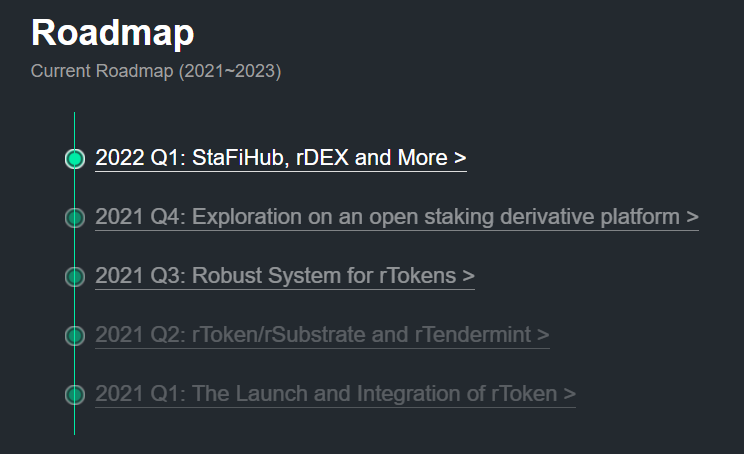Open 'The Launch and Integration of rToken' link

(335, 394)
